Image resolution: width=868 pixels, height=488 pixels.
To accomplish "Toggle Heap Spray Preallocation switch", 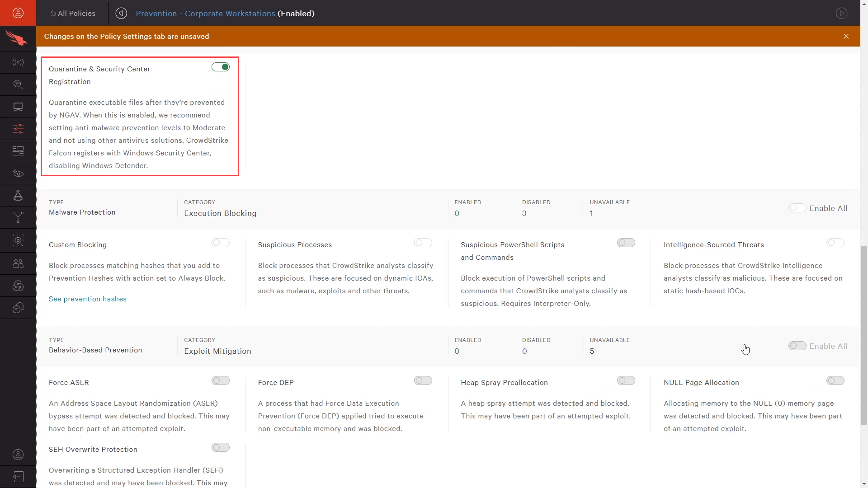I will (626, 380).
